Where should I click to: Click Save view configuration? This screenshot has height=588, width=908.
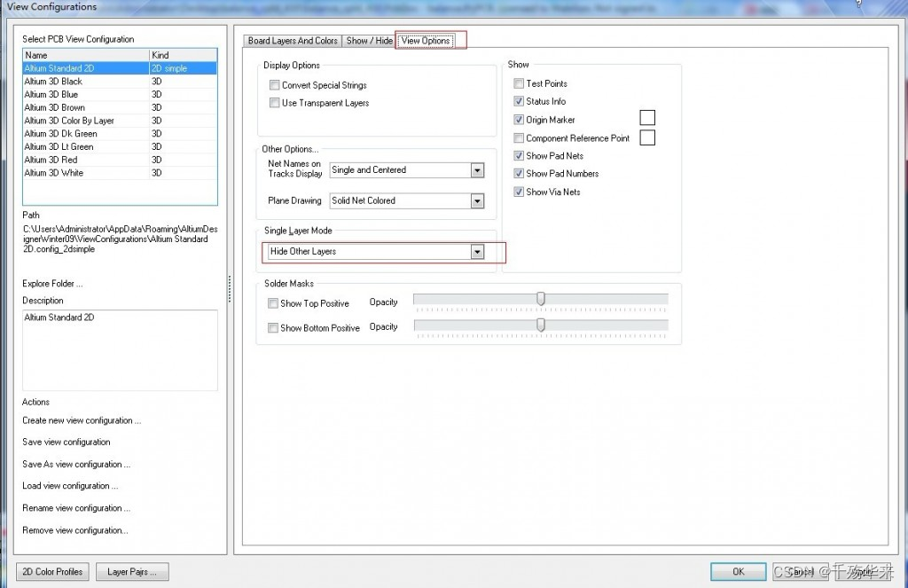click(66, 442)
